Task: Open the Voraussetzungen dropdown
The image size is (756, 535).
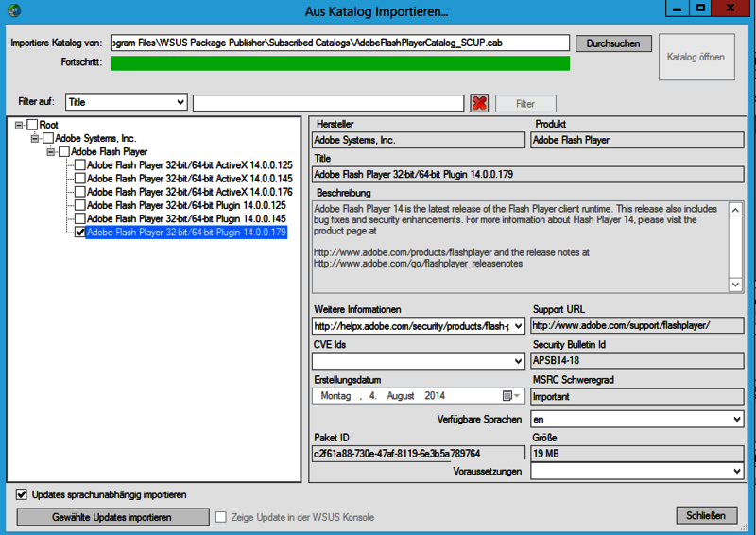Action: (737, 471)
